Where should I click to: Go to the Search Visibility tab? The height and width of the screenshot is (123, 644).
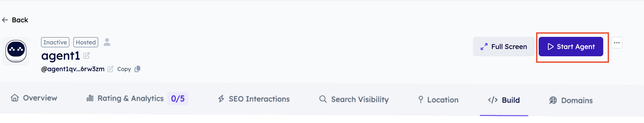(354, 99)
